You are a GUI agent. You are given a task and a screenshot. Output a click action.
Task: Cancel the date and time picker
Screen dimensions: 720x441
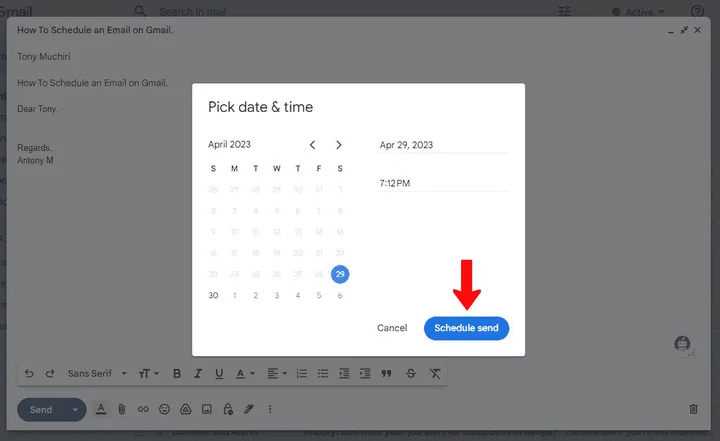(x=392, y=328)
